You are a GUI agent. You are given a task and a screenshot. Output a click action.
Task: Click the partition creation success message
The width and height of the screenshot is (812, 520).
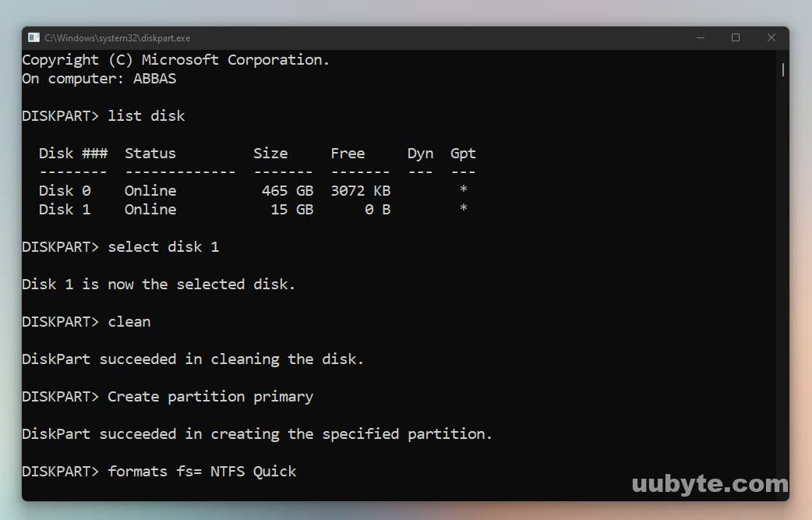(256, 433)
